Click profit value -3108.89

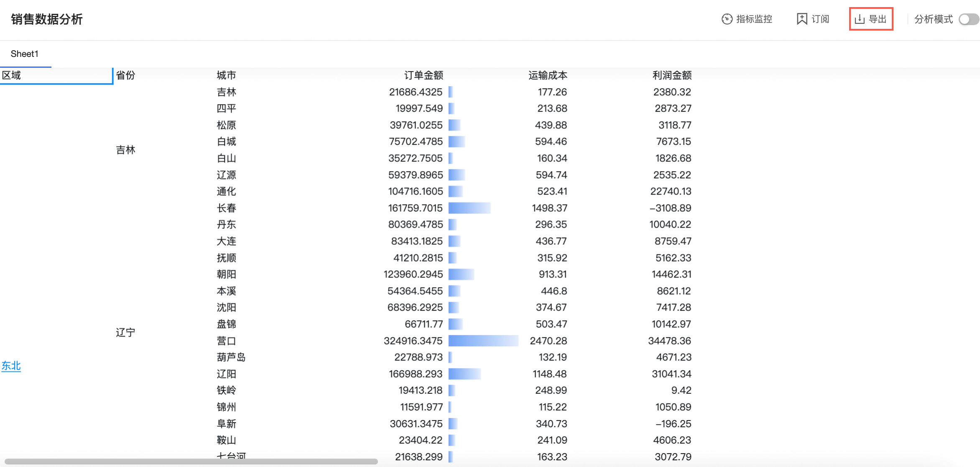(x=670, y=208)
